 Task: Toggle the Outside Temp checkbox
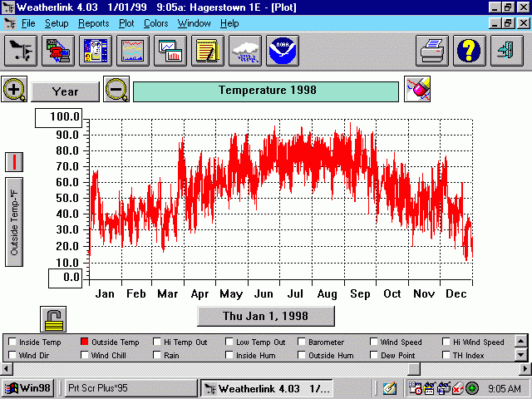85,342
